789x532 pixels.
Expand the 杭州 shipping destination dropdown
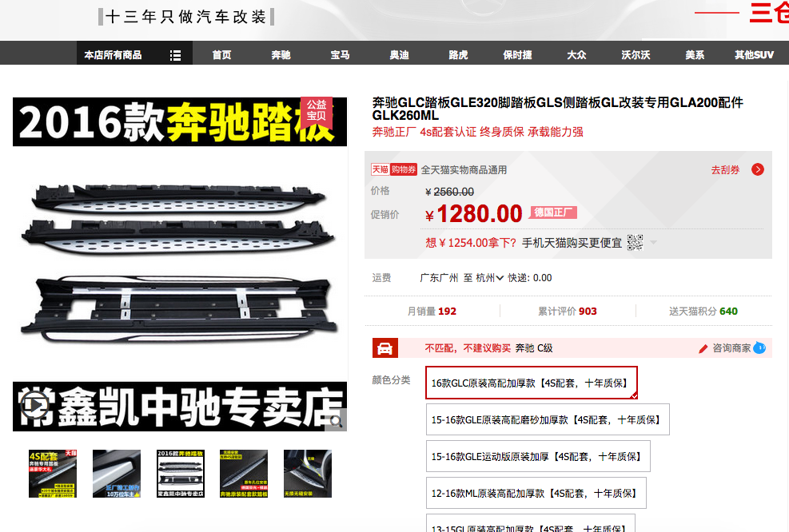click(x=489, y=277)
